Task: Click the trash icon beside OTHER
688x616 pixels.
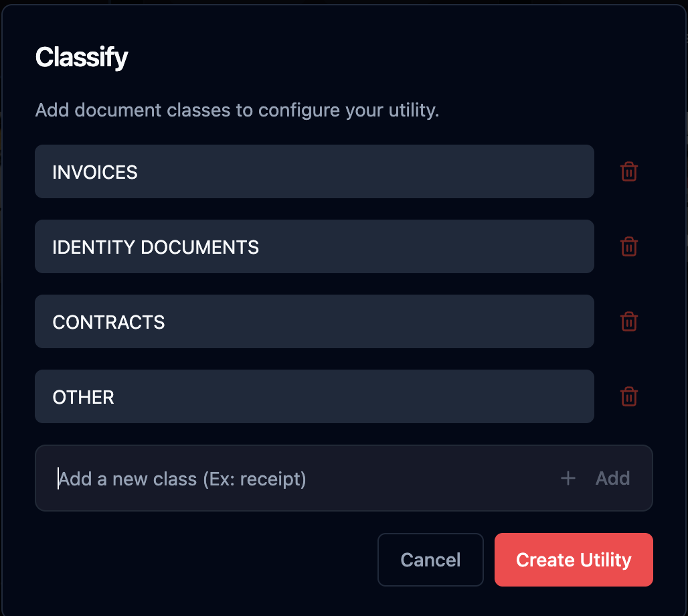Action: coord(628,397)
